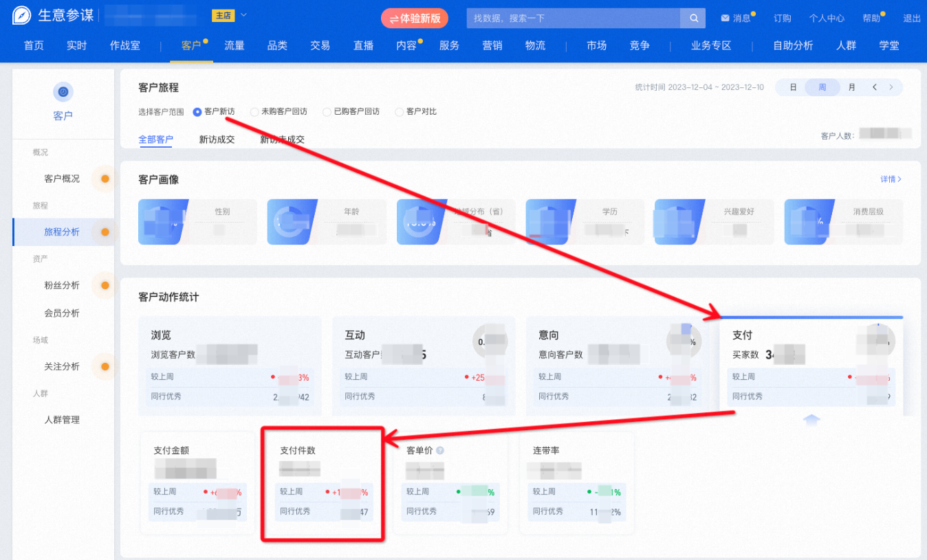This screenshot has width=927, height=560.
Task: Open the 人群 nav tab
Action: [x=847, y=45]
